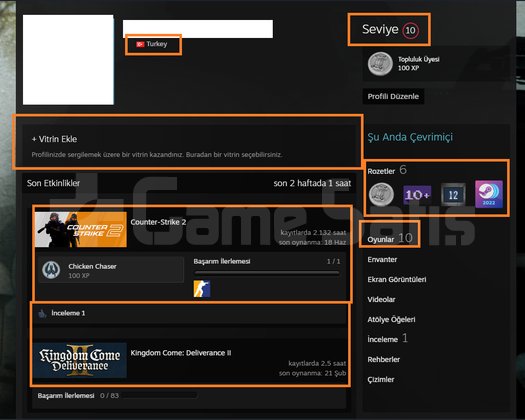Click the Chicken Chaser 100 XP badge card
This screenshot has width=525, height=420.
click(111, 270)
